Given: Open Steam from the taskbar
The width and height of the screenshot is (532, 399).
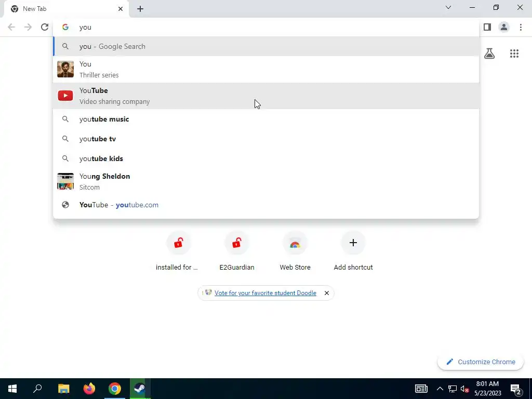Looking at the screenshot, I should 140,389.
